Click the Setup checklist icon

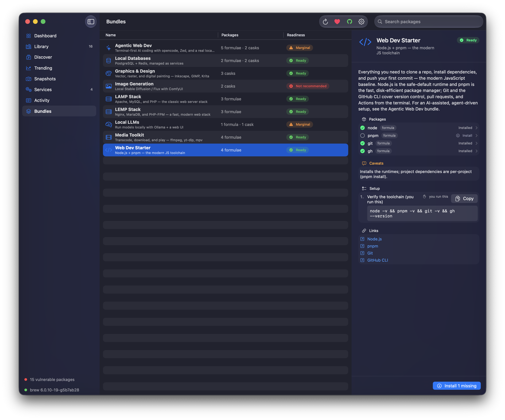pos(364,188)
